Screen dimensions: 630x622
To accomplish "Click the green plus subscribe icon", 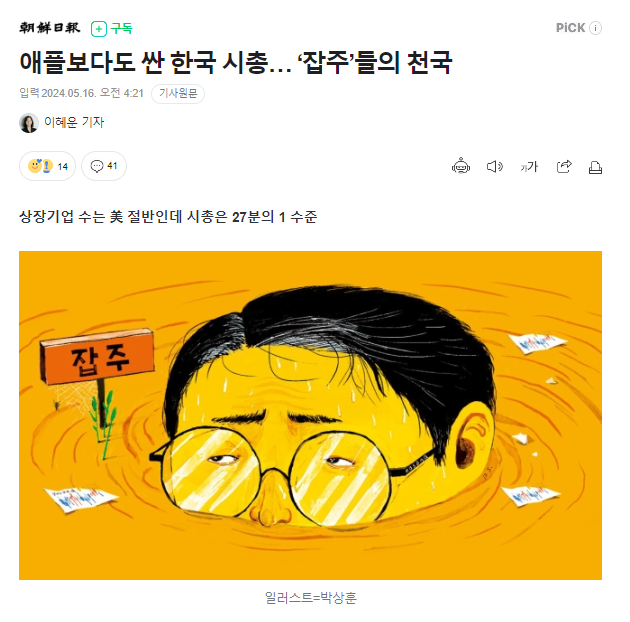I will tap(99, 29).
